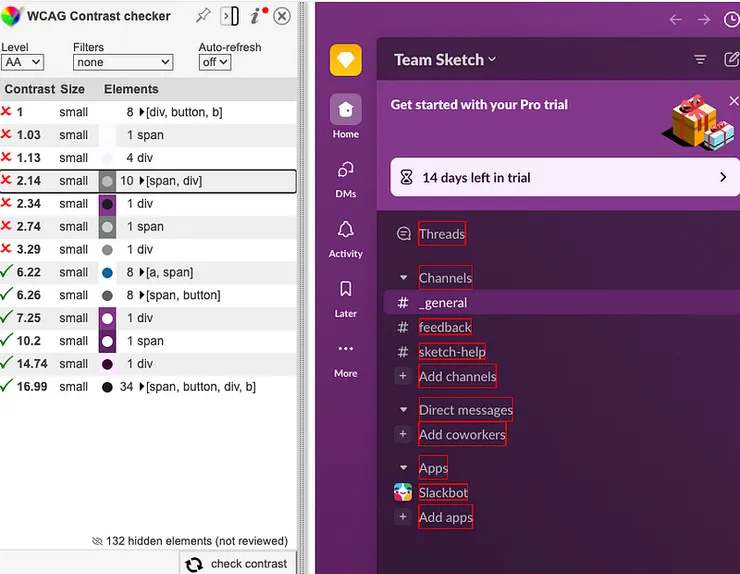Select the blue swatch for contrast 6.22
Image resolution: width=740 pixels, height=574 pixels.
(107, 272)
